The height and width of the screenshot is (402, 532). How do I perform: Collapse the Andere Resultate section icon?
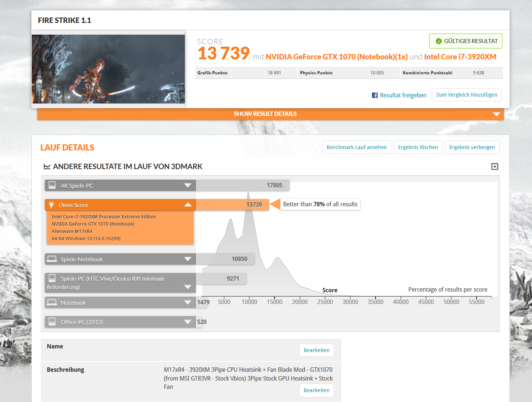click(495, 167)
